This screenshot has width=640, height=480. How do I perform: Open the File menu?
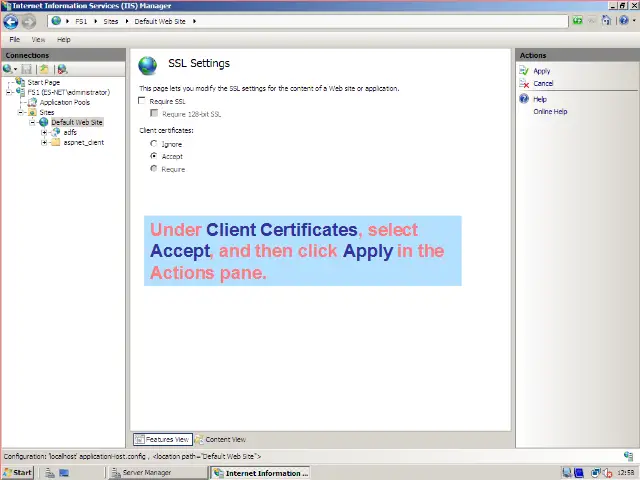(15, 40)
